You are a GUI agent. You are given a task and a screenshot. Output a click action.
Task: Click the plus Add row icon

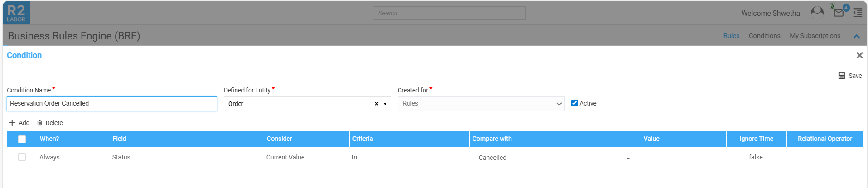(12, 123)
